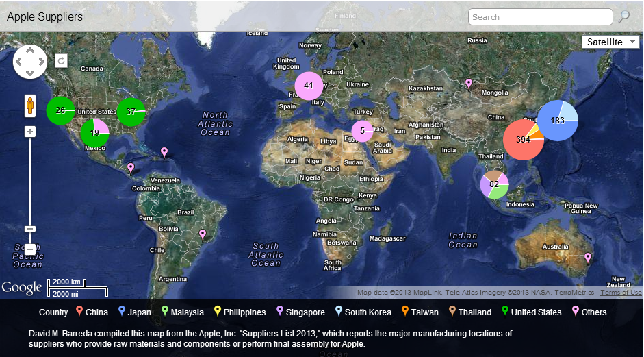
Task: Select Japan in the country legend
Action: 134,312
